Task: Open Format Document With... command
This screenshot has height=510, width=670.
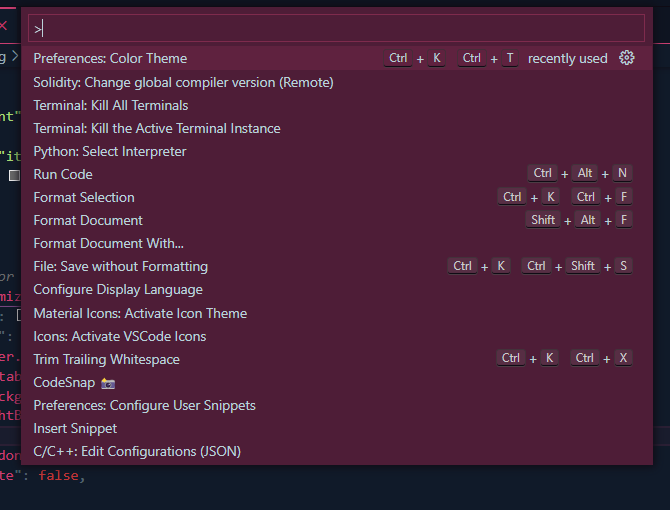Action: [x=336, y=243]
